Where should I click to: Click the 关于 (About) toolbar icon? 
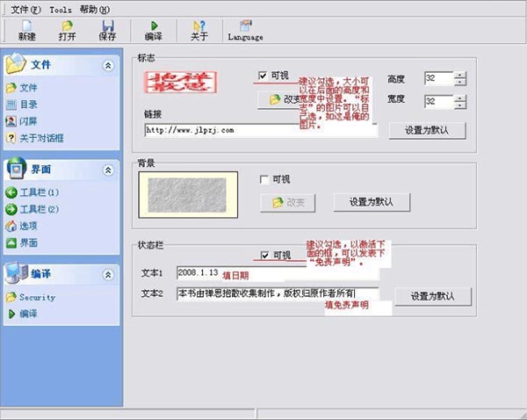point(199,31)
